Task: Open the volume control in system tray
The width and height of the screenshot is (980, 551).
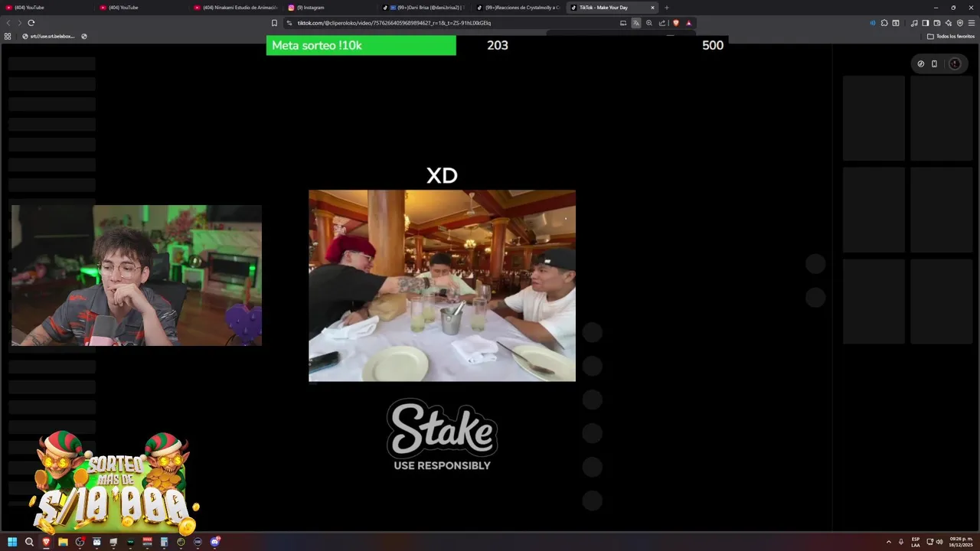Action: pyautogui.click(x=939, y=542)
